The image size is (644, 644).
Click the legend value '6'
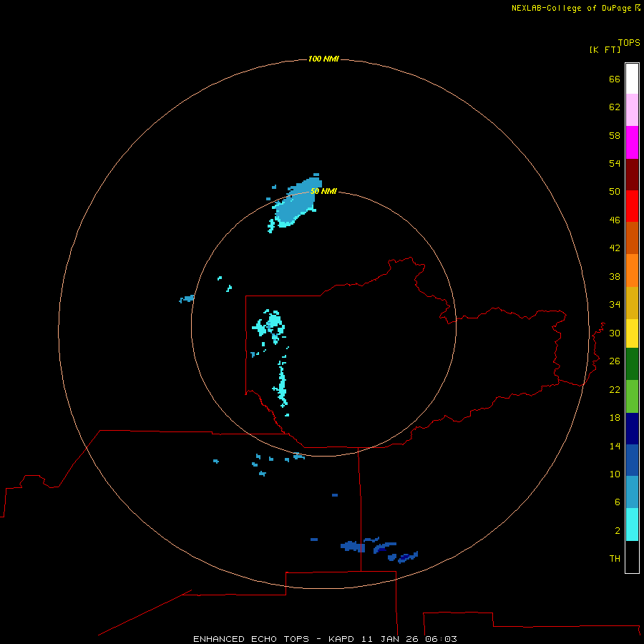click(x=618, y=502)
